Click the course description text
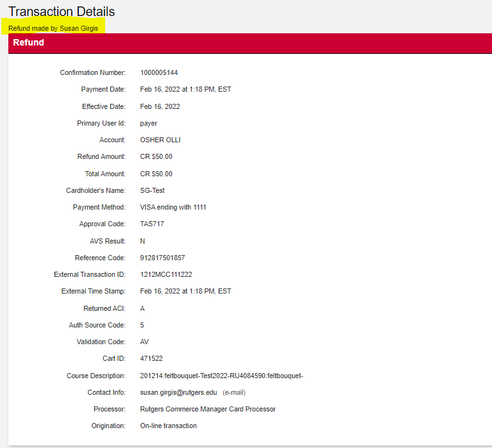Viewport: 492px width, 448px height. pyautogui.click(x=221, y=376)
